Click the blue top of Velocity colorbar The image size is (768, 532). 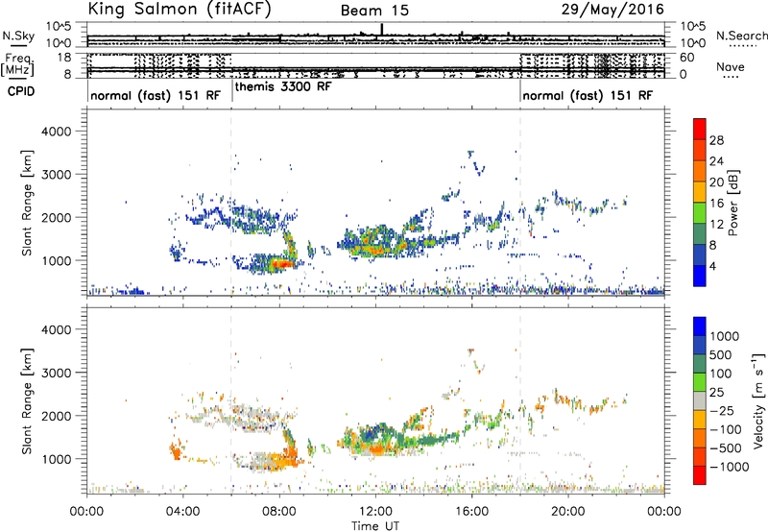click(700, 326)
